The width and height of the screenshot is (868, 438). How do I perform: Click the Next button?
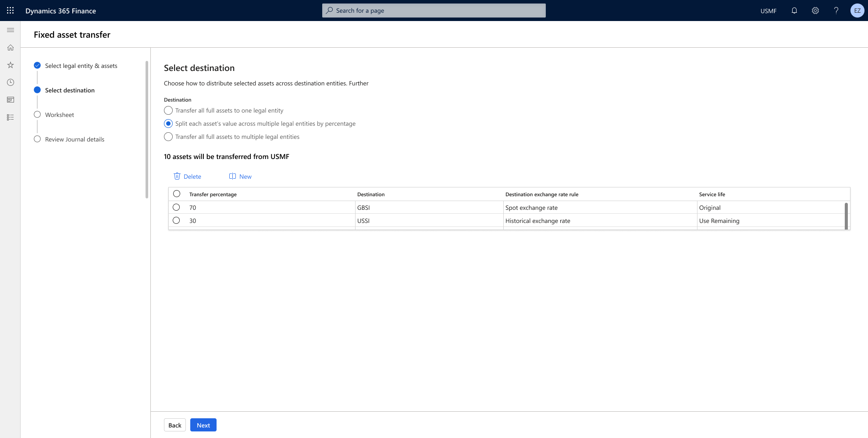point(203,424)
